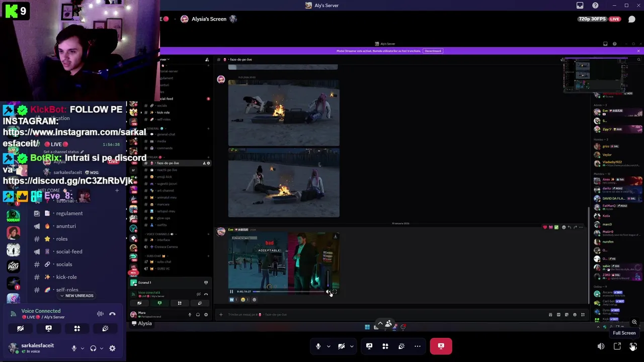644x362 pixels.
Task: Open mic options arrow in stream bar
Action: click(x=329, y=346)
